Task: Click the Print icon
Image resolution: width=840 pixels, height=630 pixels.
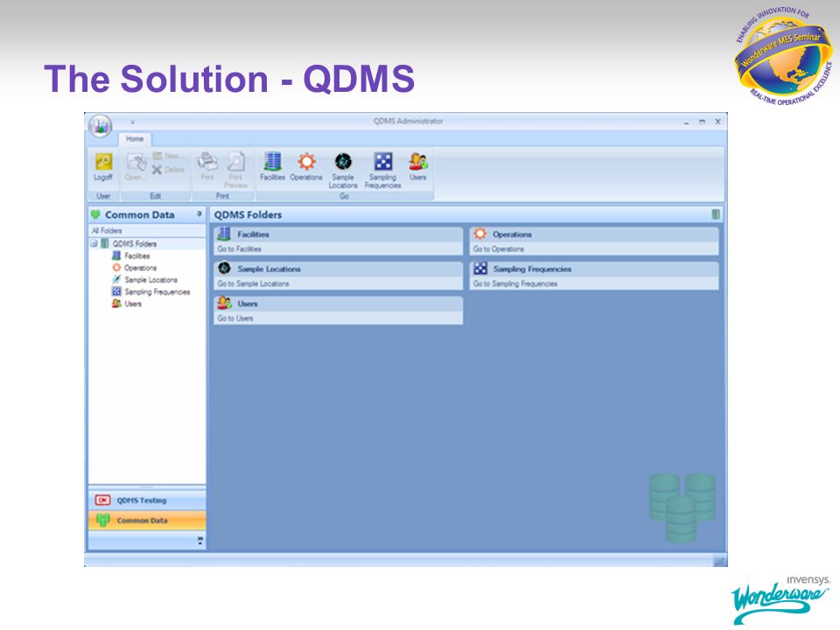Action: pos(207,161)
